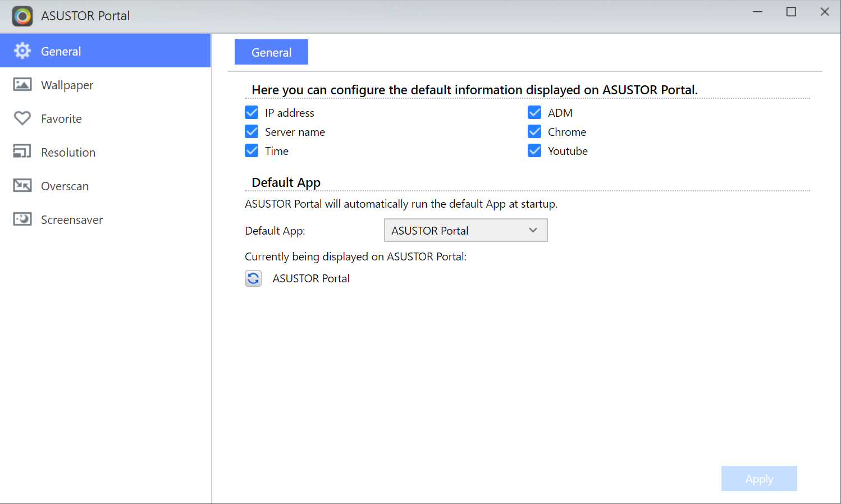This screenshot has width=841, height=504.
Task: Click the General gear icon in sidebar
Action: (x=22, y=51)
